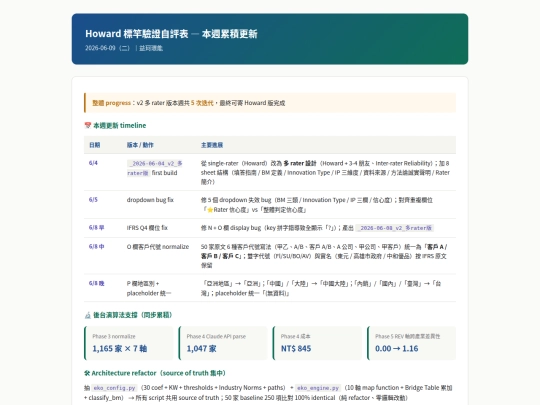
Task: Click the 版本 / 動作 column header
Action: click(x=140, y=145)
